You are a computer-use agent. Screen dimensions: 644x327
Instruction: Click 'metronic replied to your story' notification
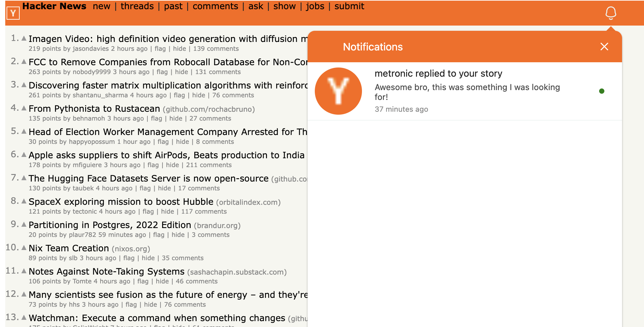click(438, 73)
